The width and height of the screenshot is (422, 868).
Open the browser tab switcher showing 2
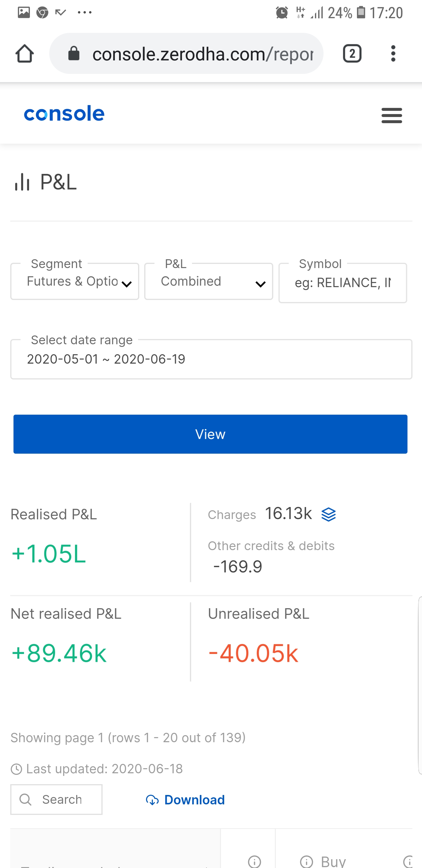[x=352, y=54]
